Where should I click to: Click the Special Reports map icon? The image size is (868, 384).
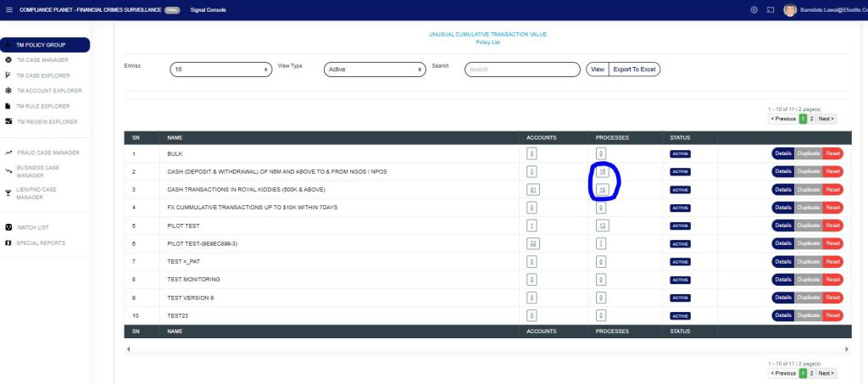(8, 243)
